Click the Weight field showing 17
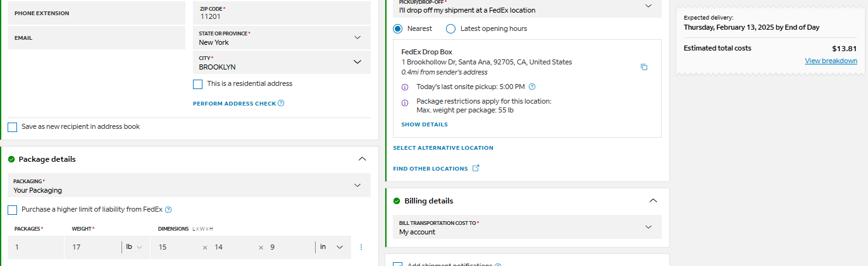The image size is (868, 266). click(x=92, y=247)
